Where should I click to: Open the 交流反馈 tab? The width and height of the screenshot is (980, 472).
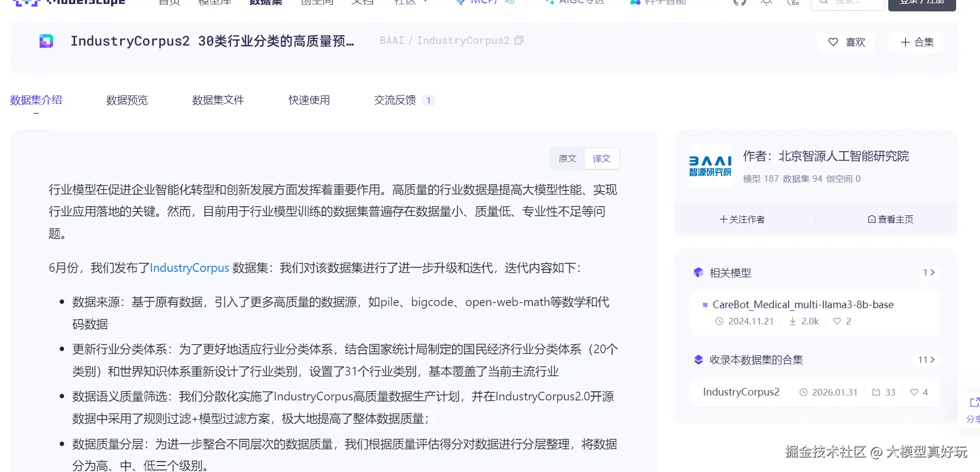(404, 100)
